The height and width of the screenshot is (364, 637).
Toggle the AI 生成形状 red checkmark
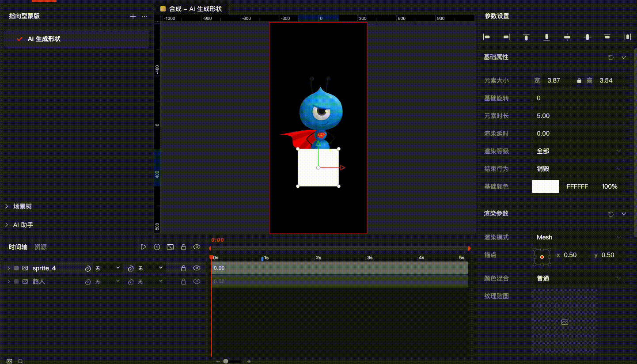(x=19, y=39)
